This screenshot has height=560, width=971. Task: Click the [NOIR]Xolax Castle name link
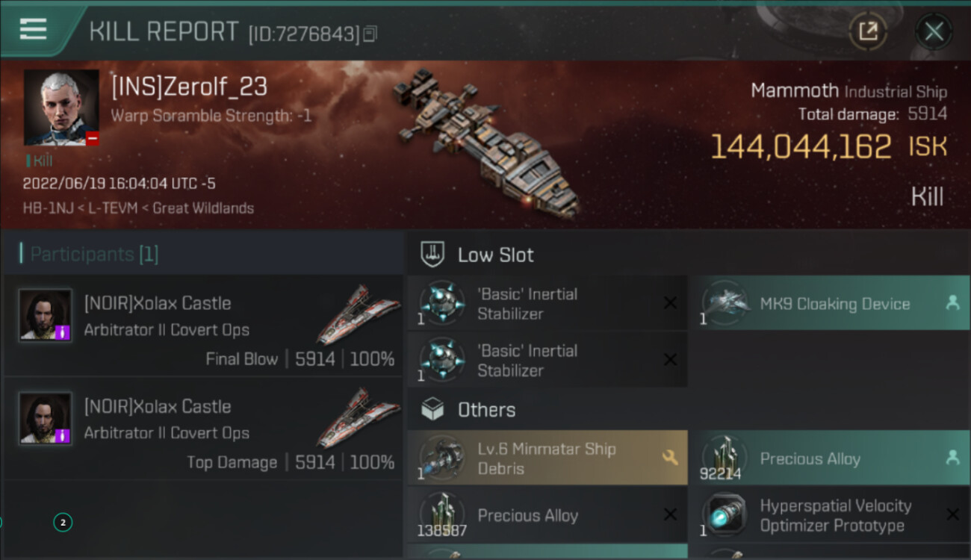click(158, 303)
